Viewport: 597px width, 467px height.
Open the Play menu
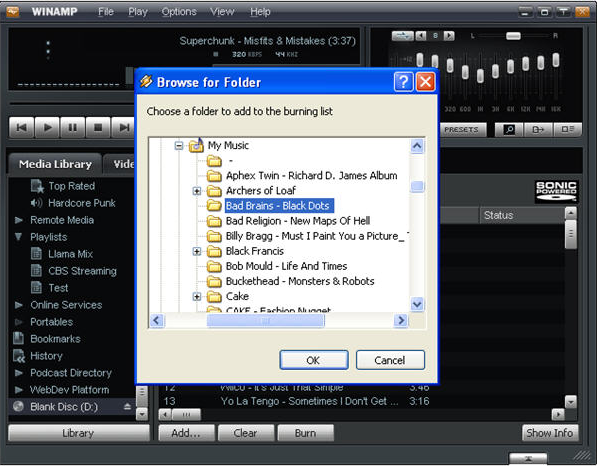(x=137, y=12)
